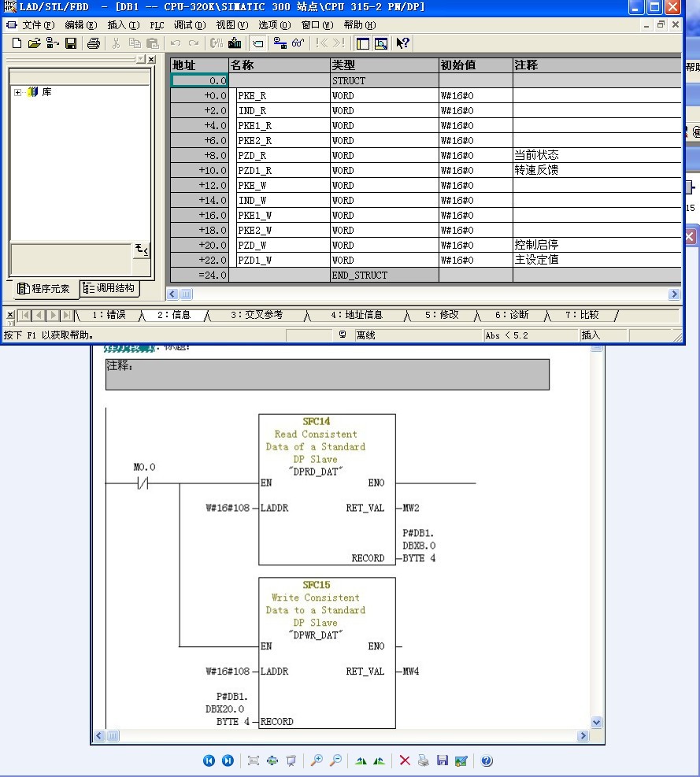Click the New file toolbar icon
Image resolution: width=700 pixels, height=777 pixels.
point(17,43)
